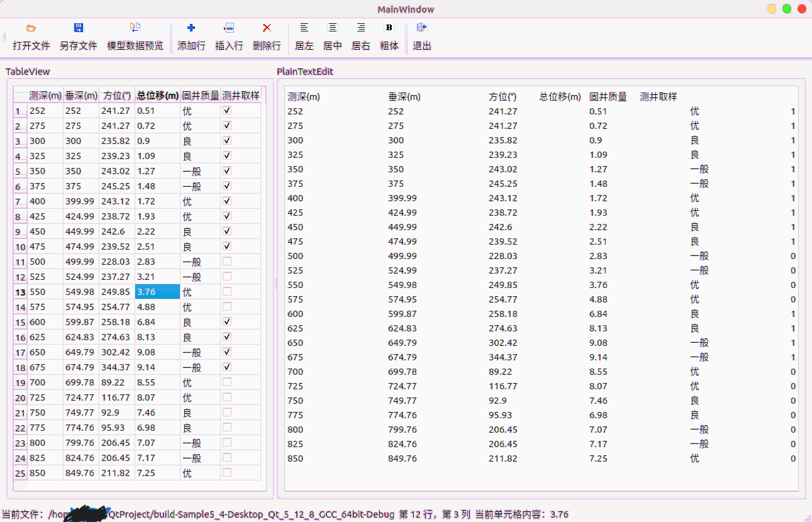This screenshot has height=522, width=812.
Task: Select row header 19 in the table
Action: click(20, 382)
